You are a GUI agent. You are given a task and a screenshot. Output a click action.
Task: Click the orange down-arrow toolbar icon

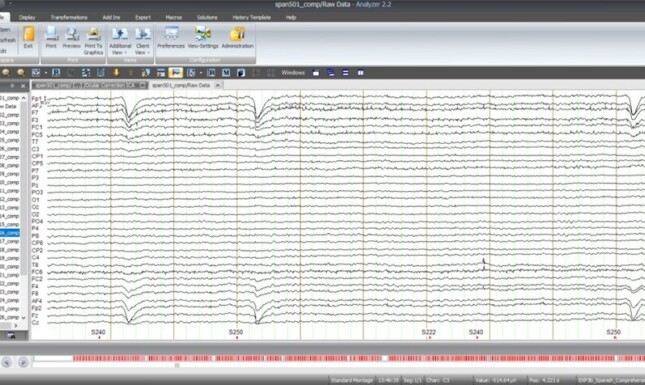point(116,73)
